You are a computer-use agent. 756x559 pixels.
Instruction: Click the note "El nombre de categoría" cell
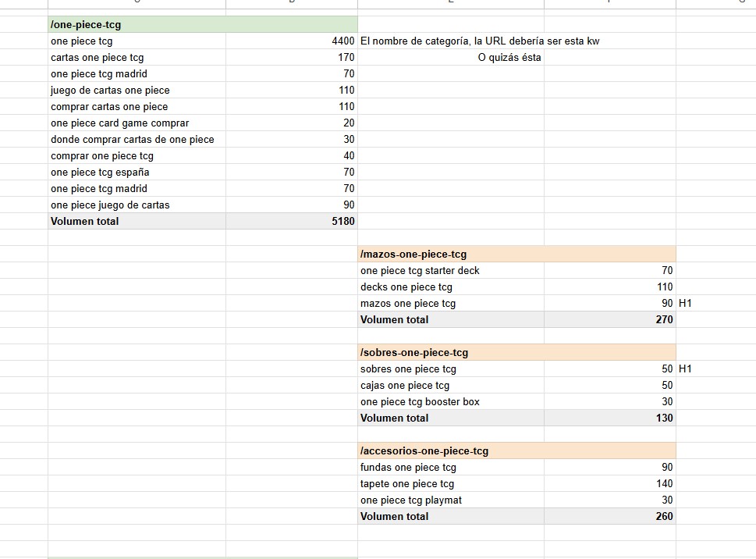pyautogui.click(x=480, y=41)
